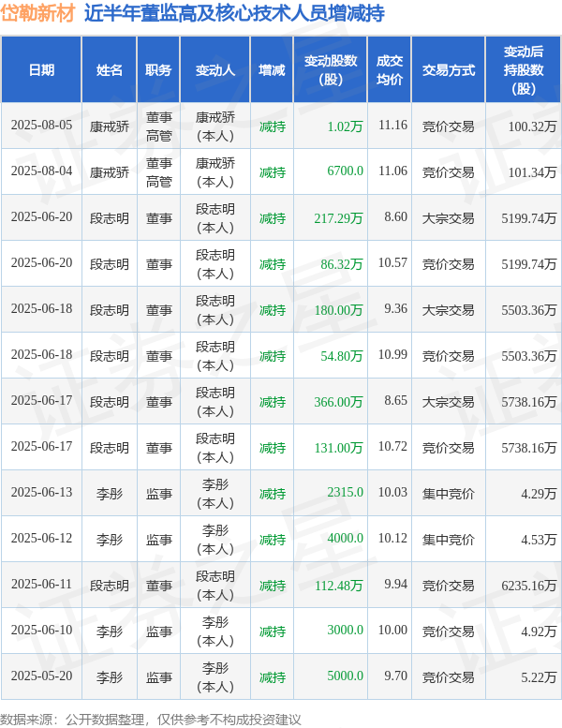Click the holdings value 6235.16万
Image resolution: width=562 pixels, height=728 pixels.
tap(529, 586)
